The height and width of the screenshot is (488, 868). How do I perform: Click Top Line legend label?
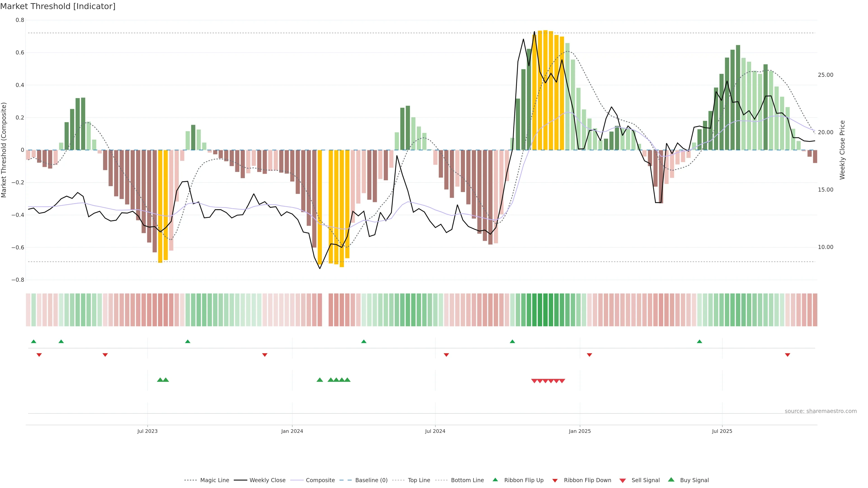419,480
